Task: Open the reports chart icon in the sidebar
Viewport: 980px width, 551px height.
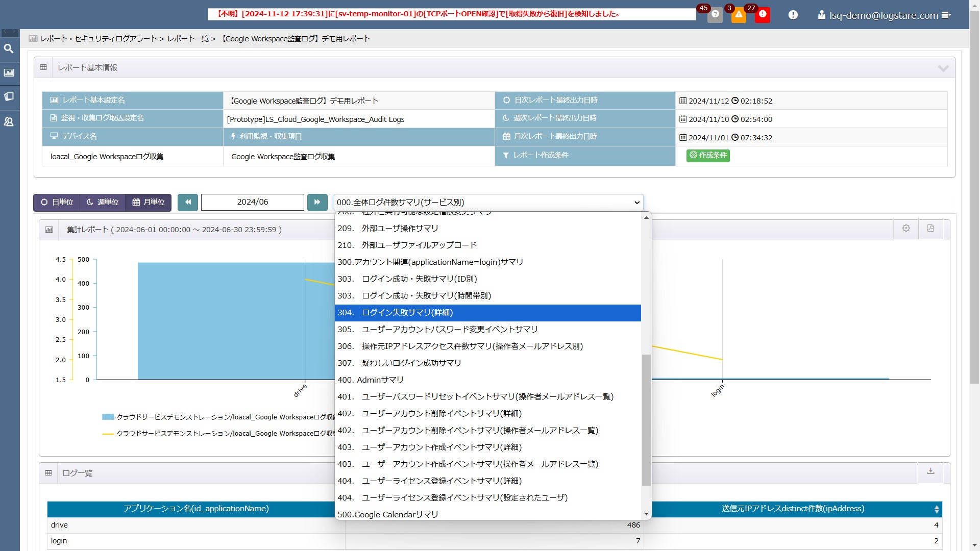Action: [9, 73]
